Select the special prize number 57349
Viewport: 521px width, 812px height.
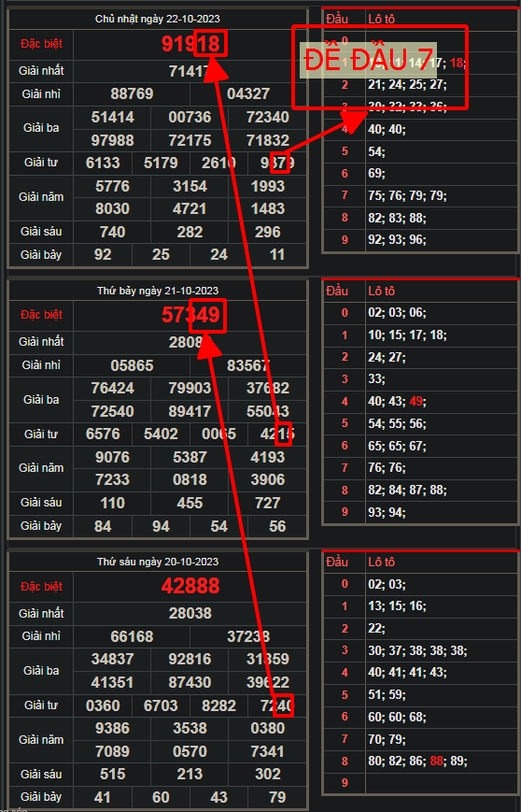pyautogui.click(x=190, y=315)
